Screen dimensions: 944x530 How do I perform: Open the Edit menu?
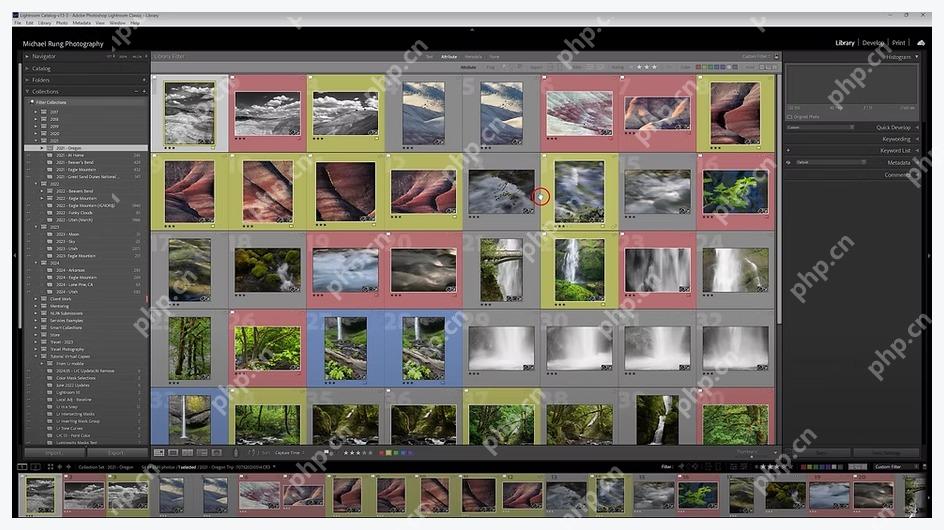click(30, 23)
